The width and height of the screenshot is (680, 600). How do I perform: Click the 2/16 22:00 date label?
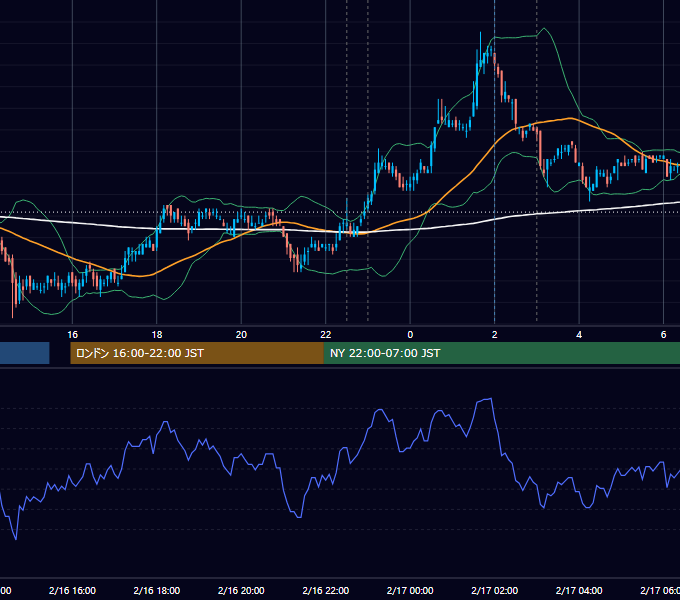[326, 590]
